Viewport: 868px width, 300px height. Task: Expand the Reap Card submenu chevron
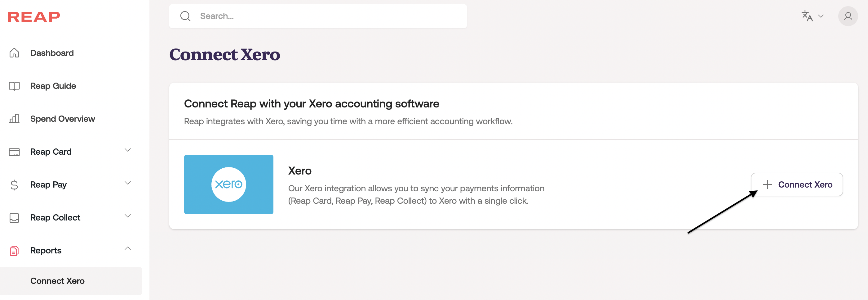coord(128,150)
